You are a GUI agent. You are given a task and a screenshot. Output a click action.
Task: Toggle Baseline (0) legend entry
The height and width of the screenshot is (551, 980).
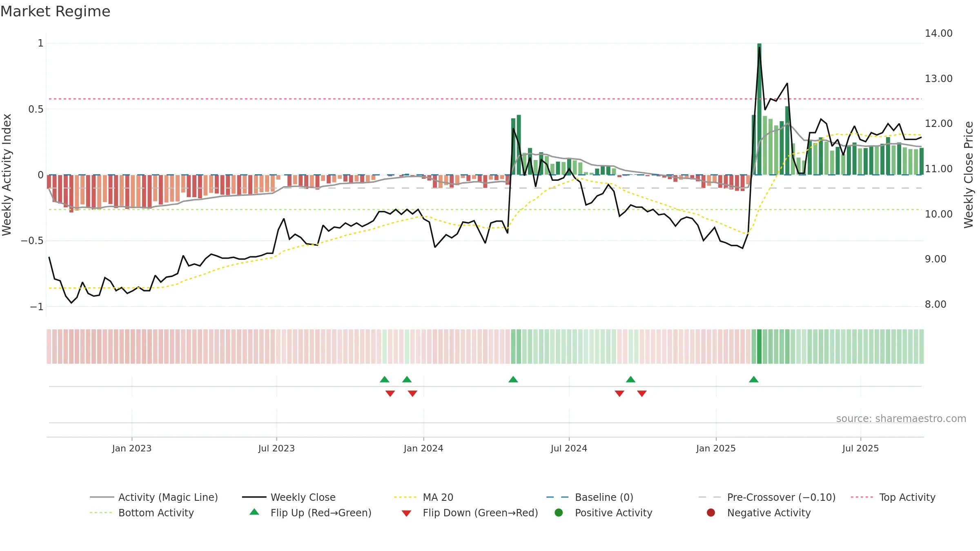[x=590, y=497]
